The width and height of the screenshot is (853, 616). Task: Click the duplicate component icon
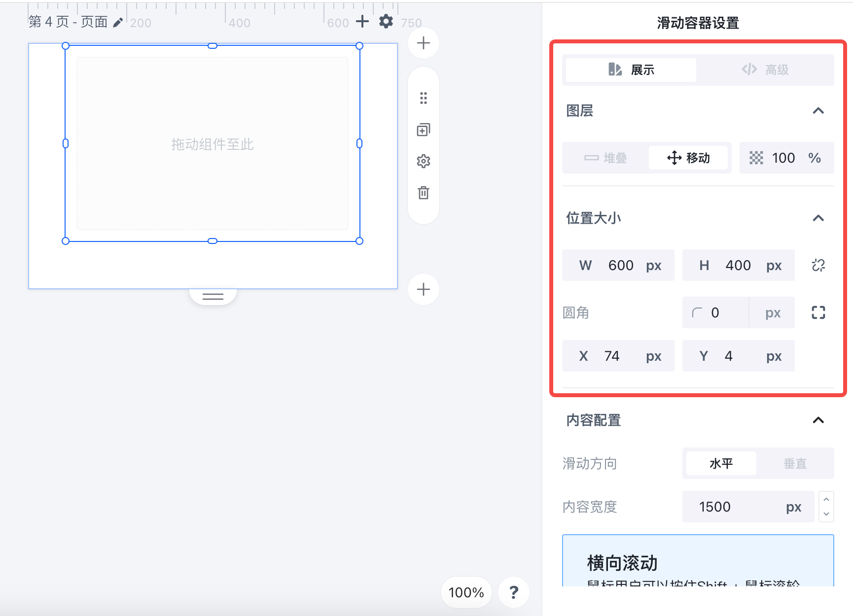point(424,130)
